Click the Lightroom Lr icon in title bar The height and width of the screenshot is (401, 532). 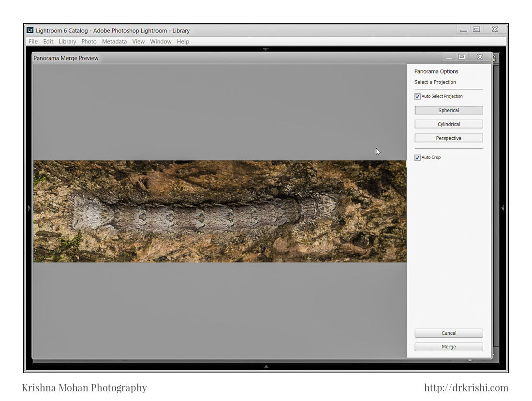[30, 30]
